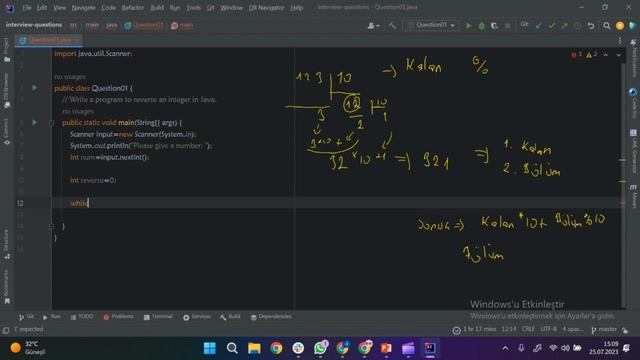The height and width of the screenshot is (360, 640).
Task: Click run gutter arrow beside main method
Action: coord(34,122)
